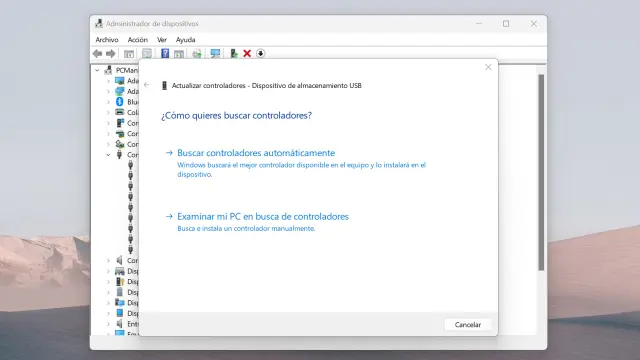Click the Cancelar button
Screen dimensions: 640x360
click(x=468, y=324)
